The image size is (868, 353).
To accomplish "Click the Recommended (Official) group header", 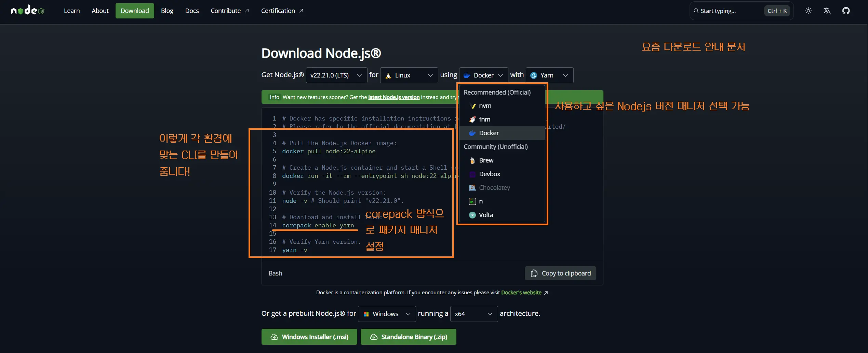I will [497, 92].
